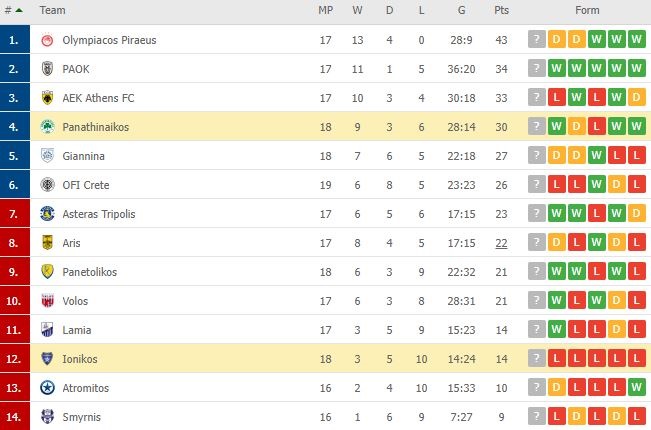Image resolution: width=651 pixels, height=430 pixels.
Task: Click the Ionikos club crest icon
Action: coord(47,359)
